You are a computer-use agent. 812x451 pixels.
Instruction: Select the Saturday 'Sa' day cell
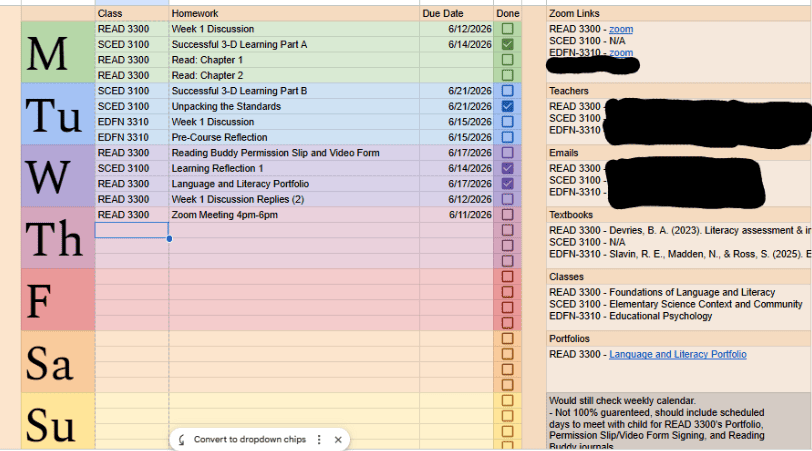click(x=58, y=362)
